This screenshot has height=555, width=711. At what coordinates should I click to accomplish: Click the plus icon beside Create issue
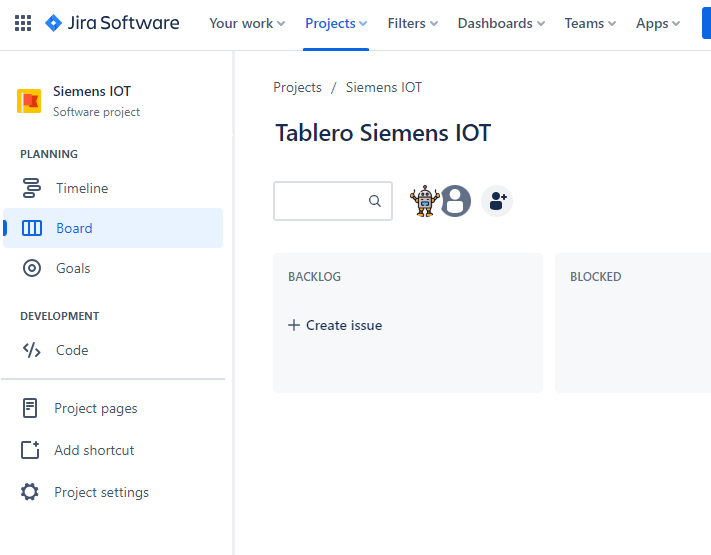pyautogui.click(x=294, y=325)
